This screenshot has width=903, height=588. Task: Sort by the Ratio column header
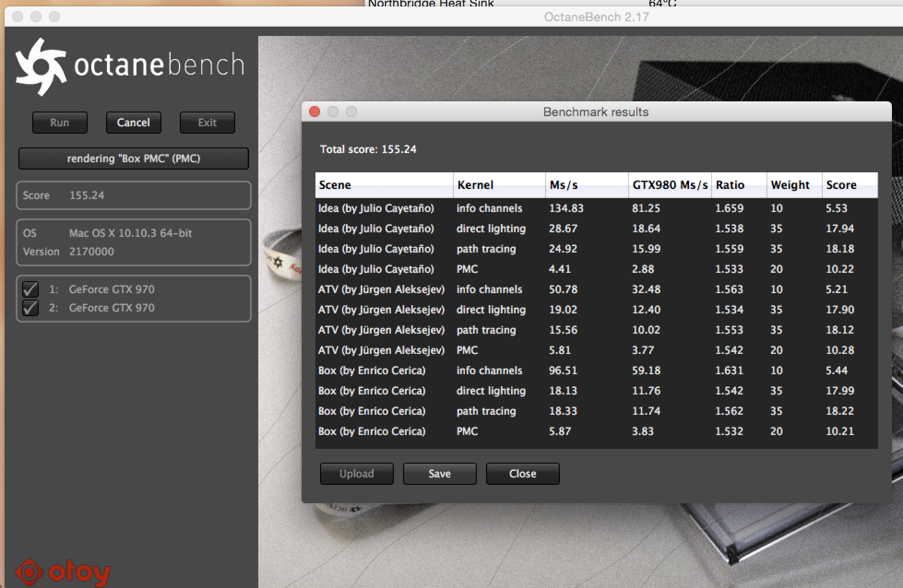tap(739, 185)
